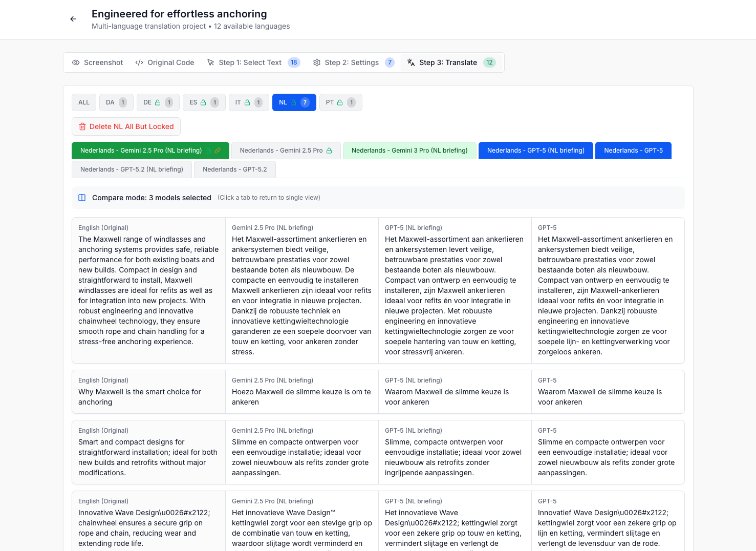Image resolution: width=756 pixels, height=551 pixels.
Task: Click the badge 7 on Step 2: Settings
Action: coord(390,62)
